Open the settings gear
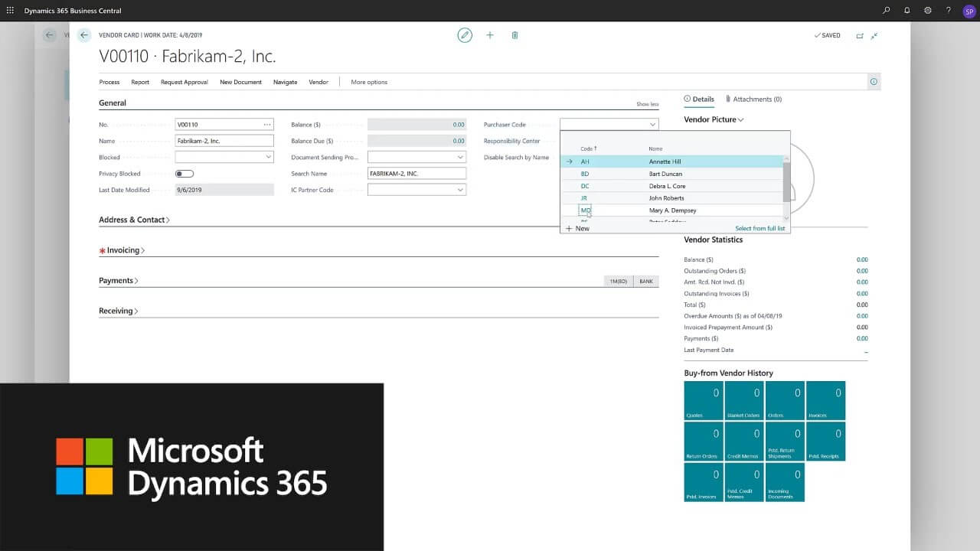 tap(928, 11)
